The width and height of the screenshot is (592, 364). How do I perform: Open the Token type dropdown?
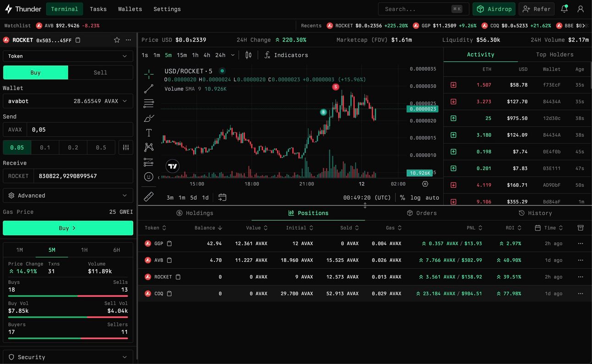(68, 56)
